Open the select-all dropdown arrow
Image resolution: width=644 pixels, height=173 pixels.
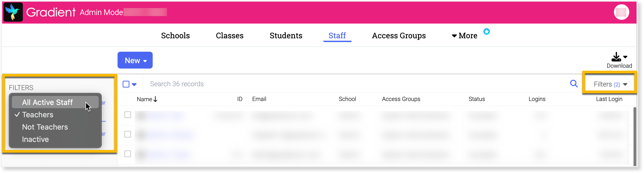[x=134, y=84]
